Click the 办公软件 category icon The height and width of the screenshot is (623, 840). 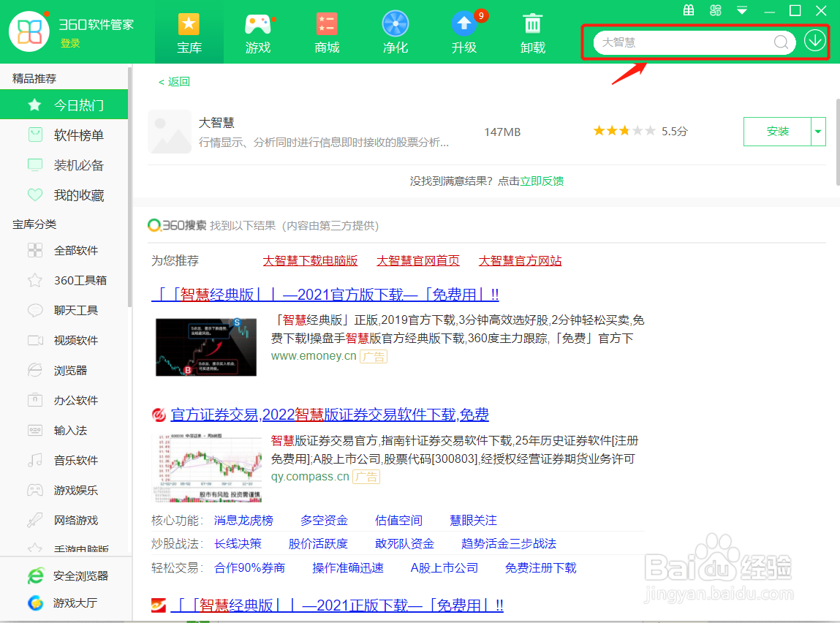pos(35,400)
